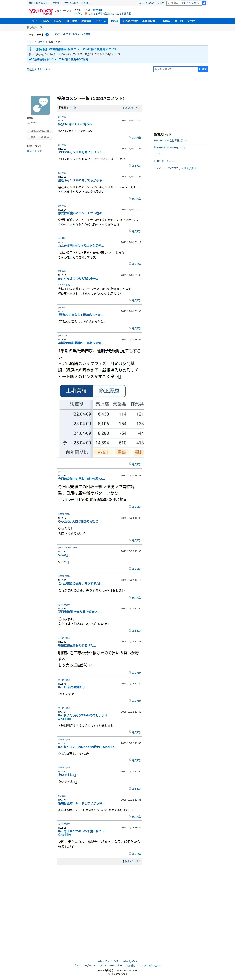This screenshot has height=980, width=235.
Task: Click the web search magnifier button
Action: pos(204,3)
